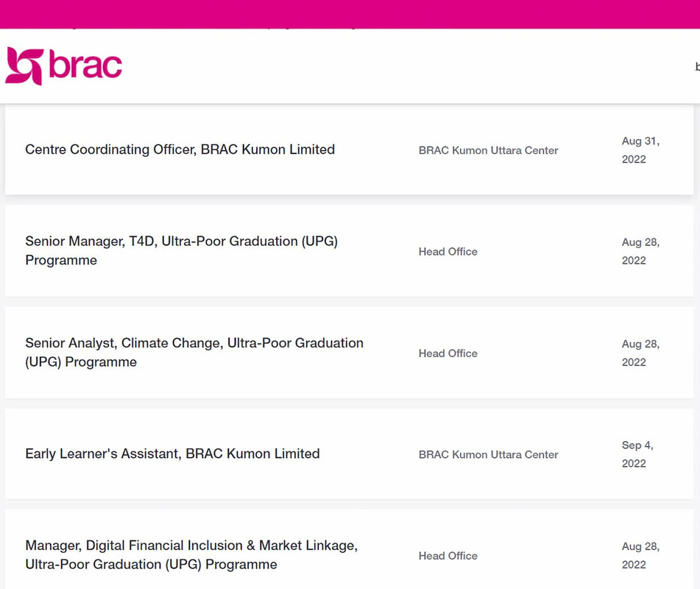Image resolution: width=700 pixels, height=589 pixels.
Task: Select BRAC Kumon Uttara Center in Early Learner's row
Action: coord(489,454)
